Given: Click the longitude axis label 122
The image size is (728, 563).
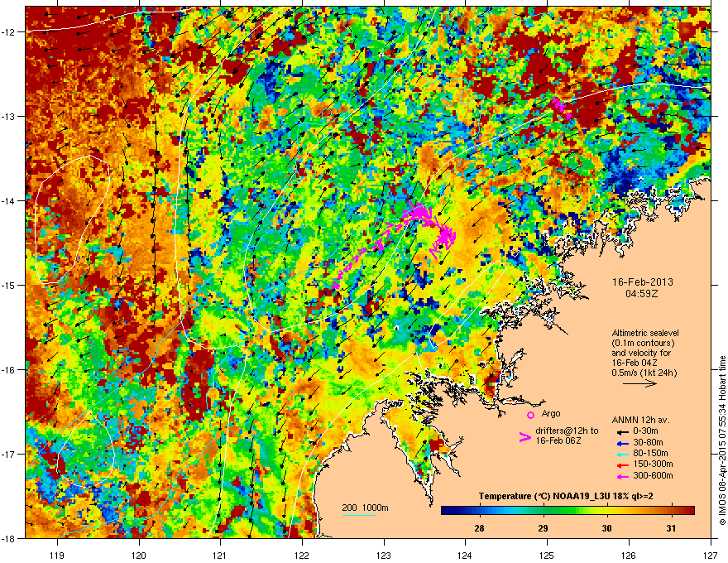Looking at the screenshot, I should (x=302, y=555).
